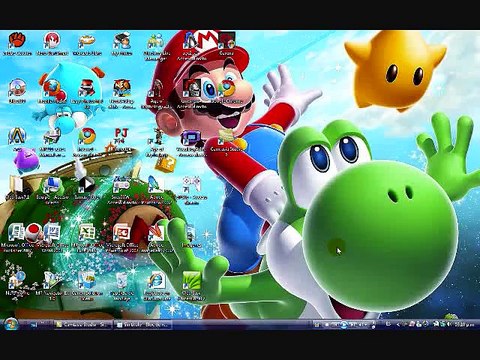Screen dimensions: 480x360
Task: Open the printer scanner desktop shortcut
Action: pos(52,136)
